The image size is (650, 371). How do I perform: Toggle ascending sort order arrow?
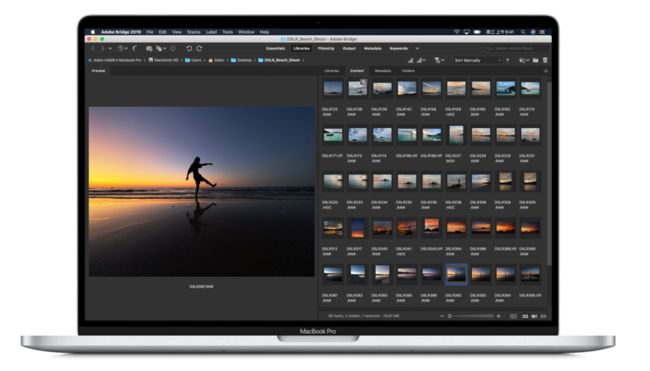(508, 60)
